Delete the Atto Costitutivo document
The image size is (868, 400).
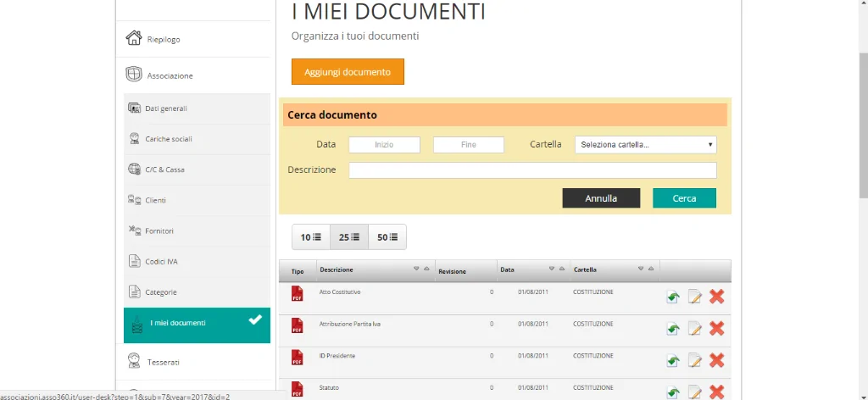pyautogui.click(x=717, y=297)
